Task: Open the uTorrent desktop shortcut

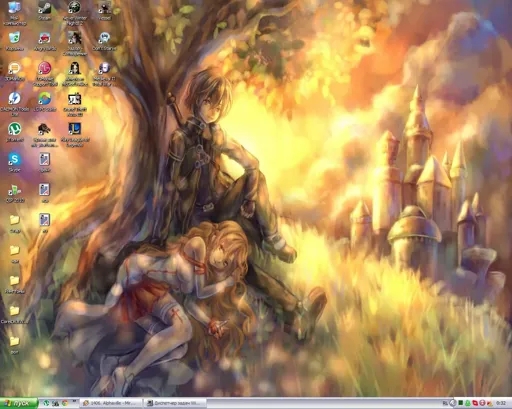Action: (14, 132)
